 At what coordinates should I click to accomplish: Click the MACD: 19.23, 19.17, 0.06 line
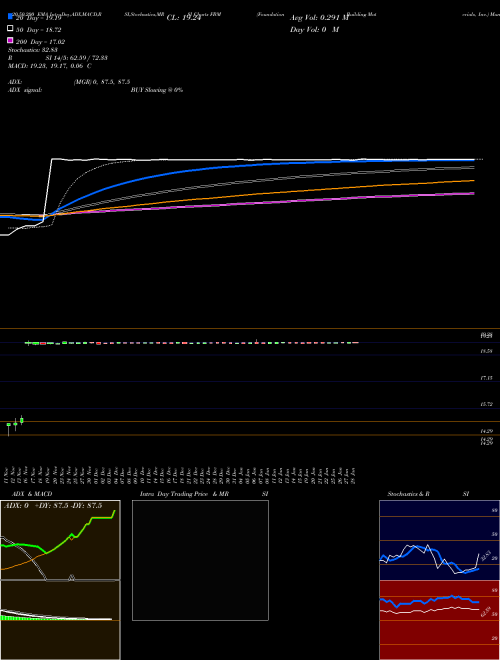pyautogui.click(x=50, y=66)
